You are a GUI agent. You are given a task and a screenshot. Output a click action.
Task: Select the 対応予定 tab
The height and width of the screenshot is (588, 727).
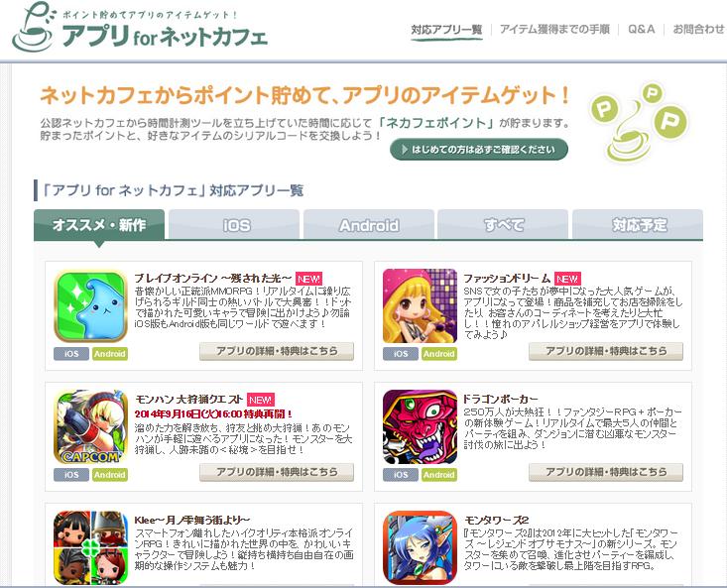(638, 225)
